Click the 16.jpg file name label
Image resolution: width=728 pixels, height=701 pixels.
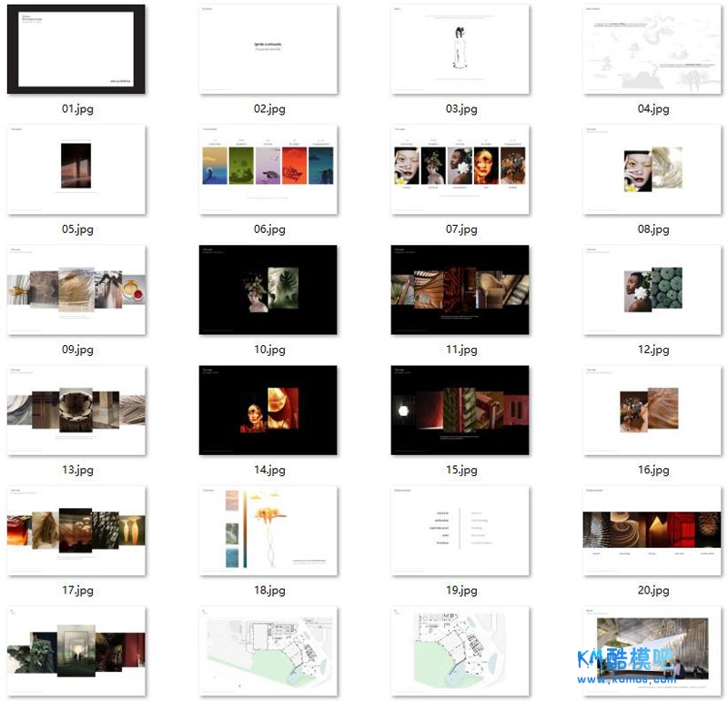pyautogui.click(x=653, y=471)
